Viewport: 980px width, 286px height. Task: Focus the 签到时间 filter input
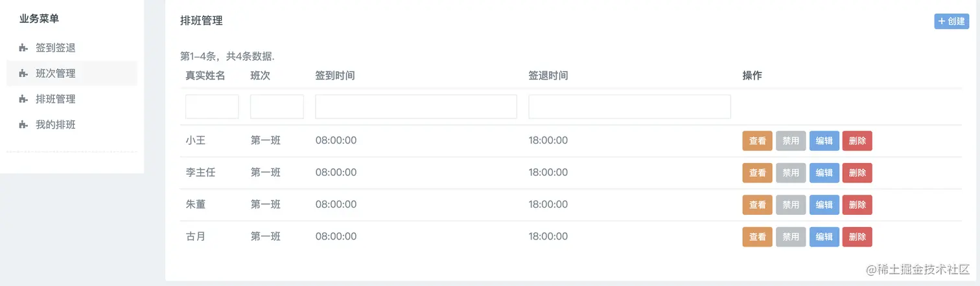416,107
